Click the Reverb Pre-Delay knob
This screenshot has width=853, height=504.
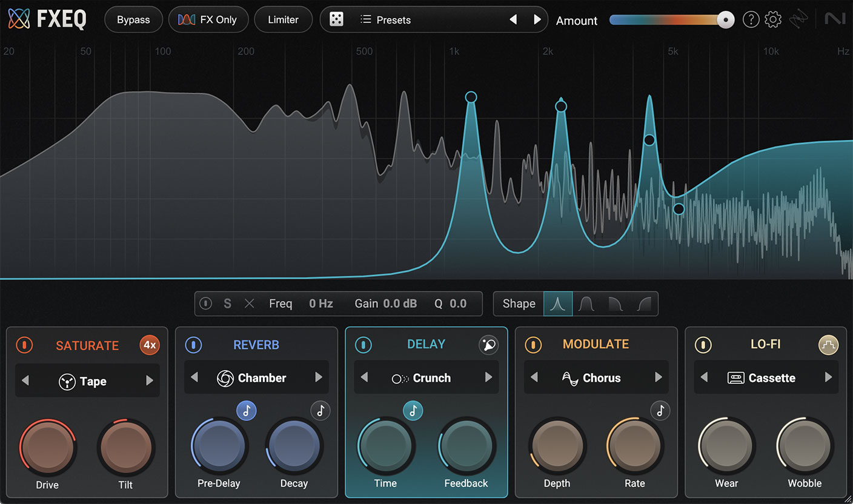pyautogui.click(x=219, y=446)
